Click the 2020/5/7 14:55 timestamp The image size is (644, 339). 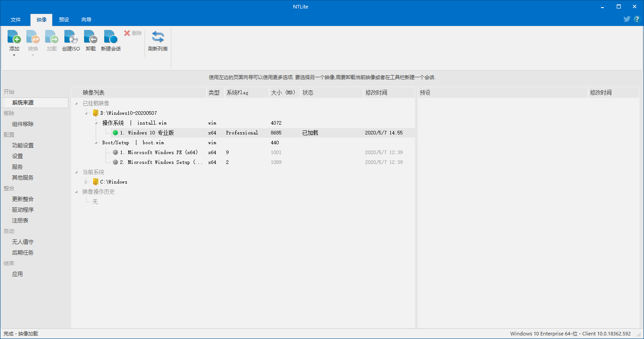click(384, 133)
